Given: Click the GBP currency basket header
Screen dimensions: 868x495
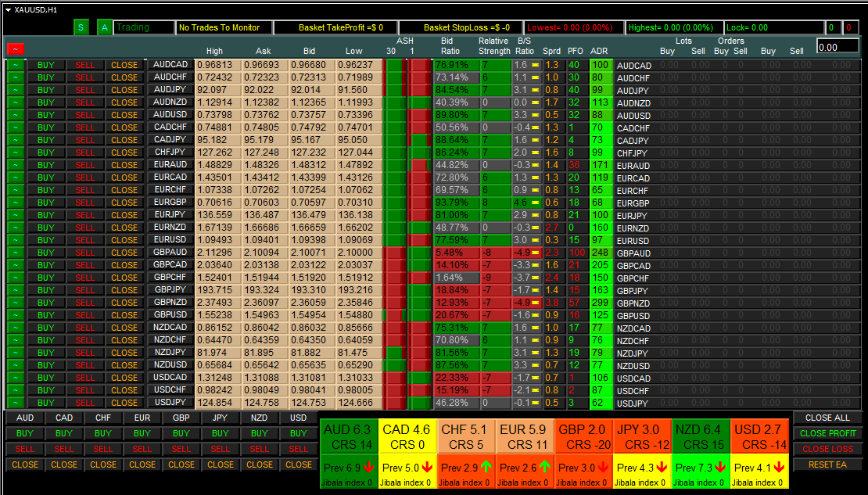Looking at the screenshot, I should (x=181, y=418).
